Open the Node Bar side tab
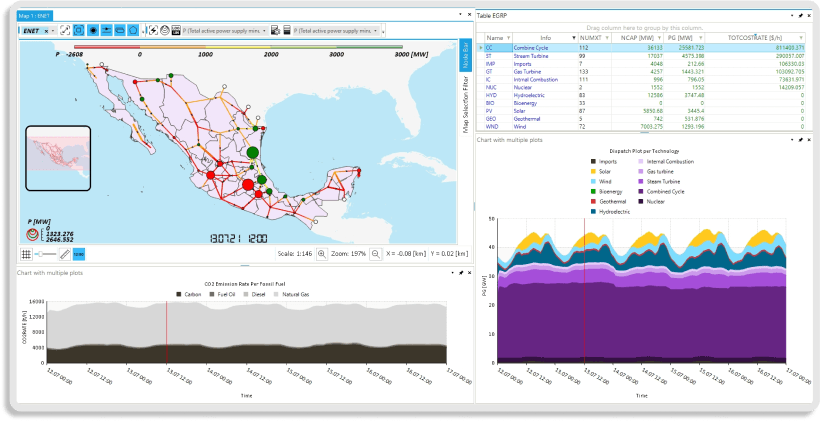820x421 pixels. point(465,57)
